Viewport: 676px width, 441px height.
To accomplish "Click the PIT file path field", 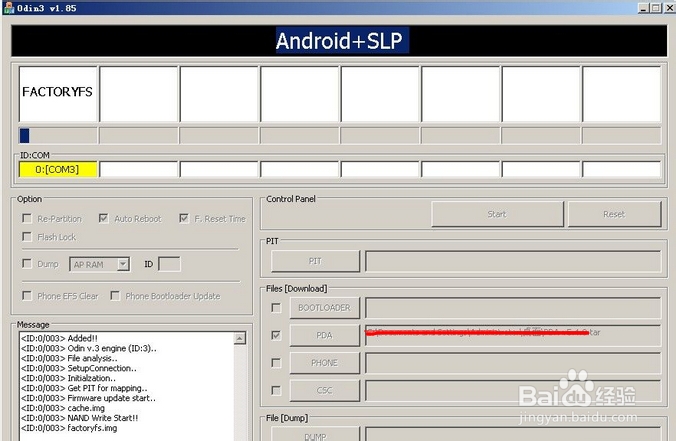I will pyautogui.click(x=513, y=261).
